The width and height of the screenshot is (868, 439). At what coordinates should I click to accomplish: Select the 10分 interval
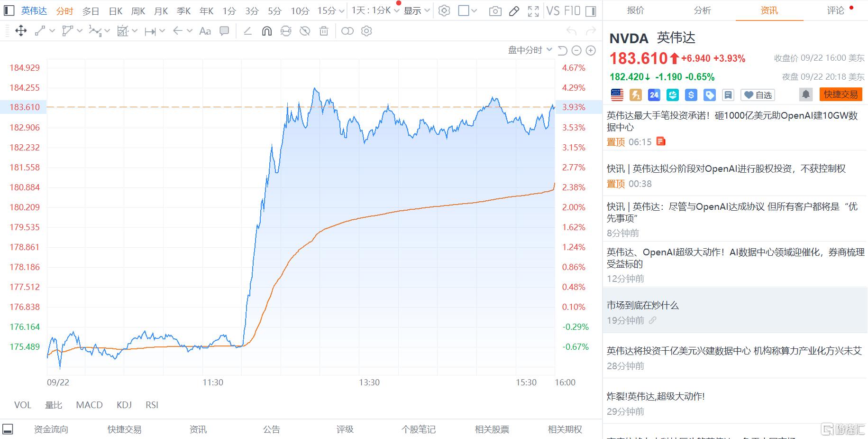coord(300,11)
